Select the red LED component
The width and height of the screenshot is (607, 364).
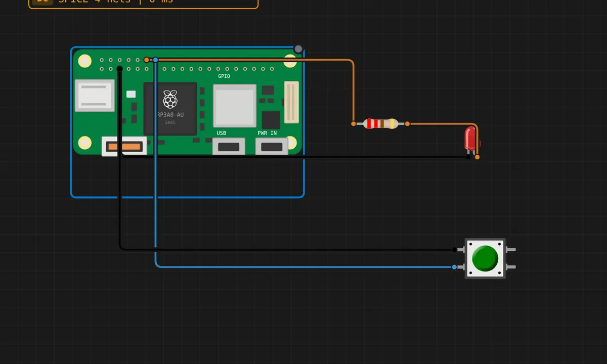click(470, 139)
